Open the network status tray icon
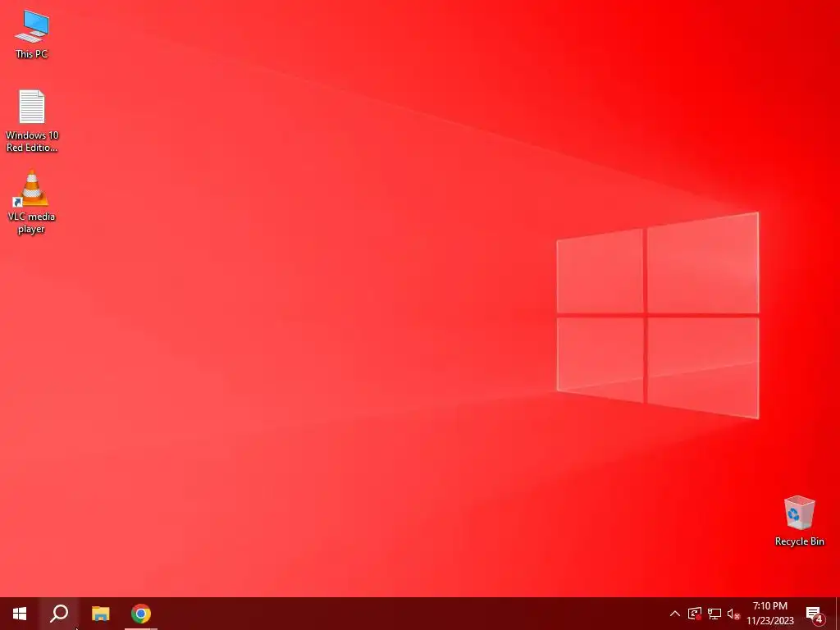This screenshot has width=840, height=630. (x=714, y=614)
